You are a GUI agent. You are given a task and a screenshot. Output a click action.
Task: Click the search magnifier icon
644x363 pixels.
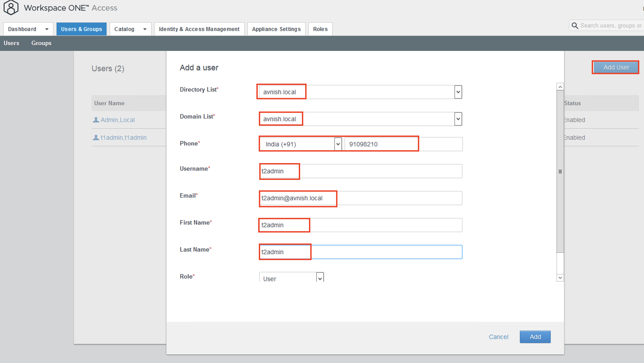[575, 25]
